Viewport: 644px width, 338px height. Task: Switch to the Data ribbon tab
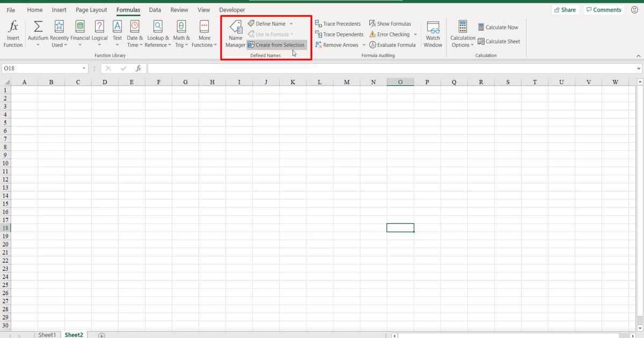coord(155,9)
